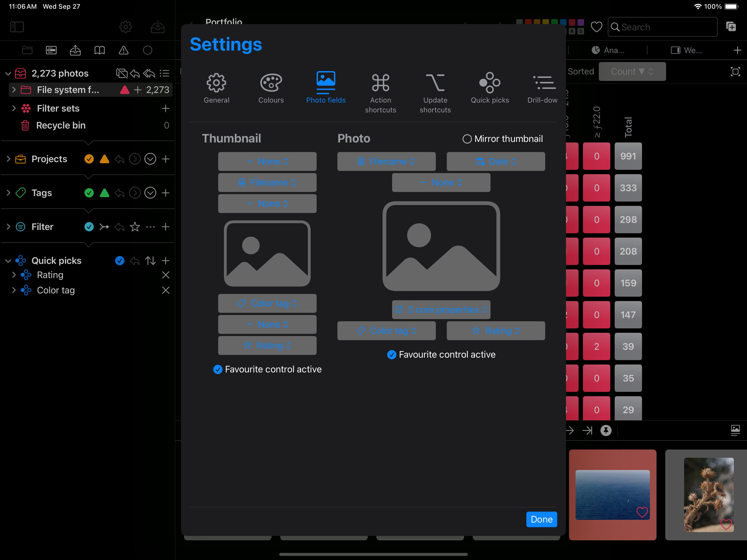Add a new filter set with plus

pyautogui.click(x=165, y=109)
